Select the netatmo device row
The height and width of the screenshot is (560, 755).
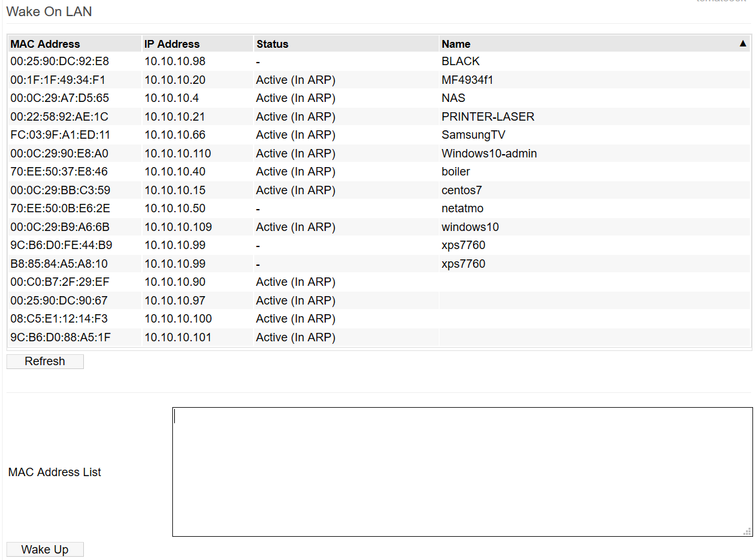coord(379,208)
